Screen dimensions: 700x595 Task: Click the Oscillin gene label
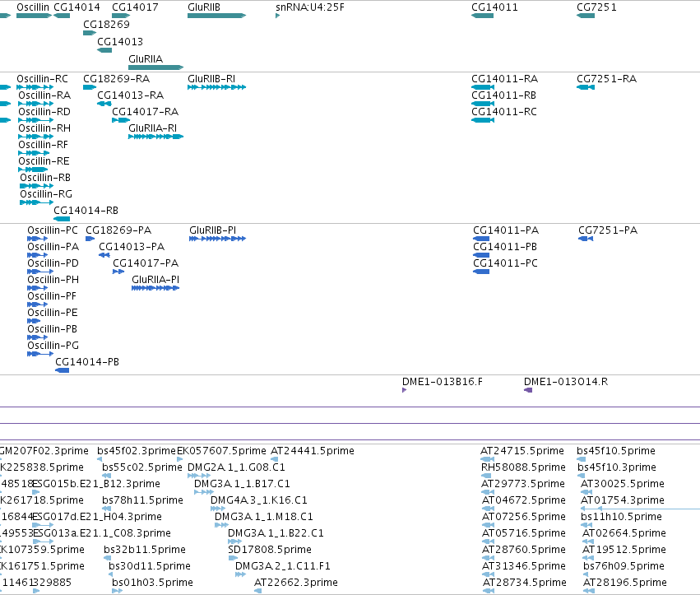click(33, 7)
